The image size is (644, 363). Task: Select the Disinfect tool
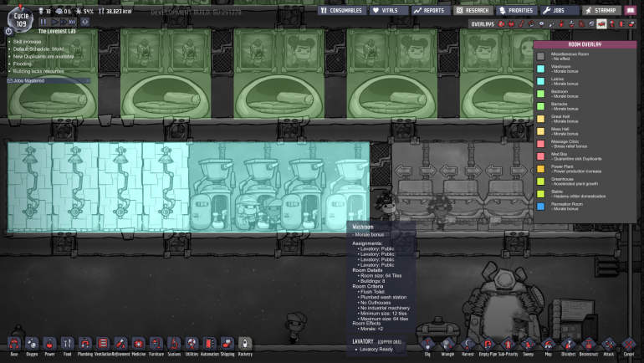coord(569,344)
